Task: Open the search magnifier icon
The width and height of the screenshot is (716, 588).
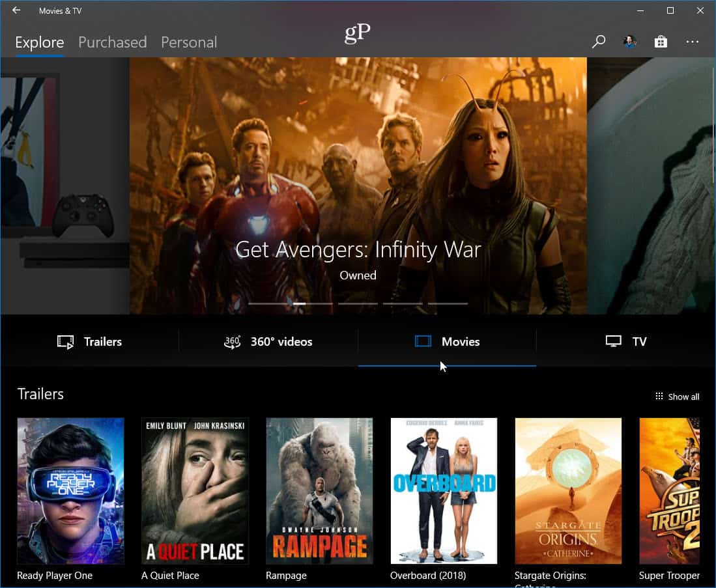Action: click(x=598, y=42)
